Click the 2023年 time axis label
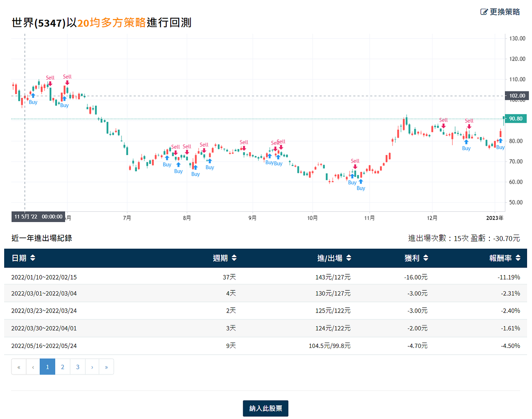 [495, 218]
